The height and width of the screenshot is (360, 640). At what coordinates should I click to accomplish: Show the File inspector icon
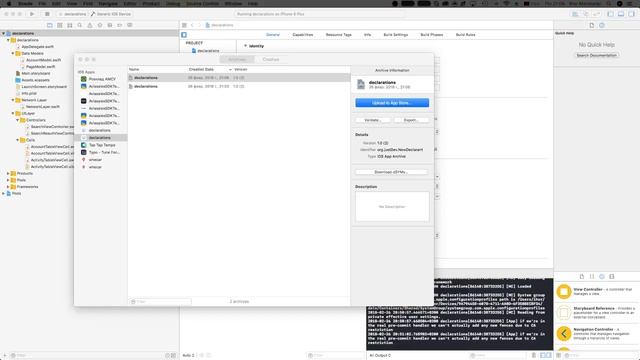pos(592,25)
